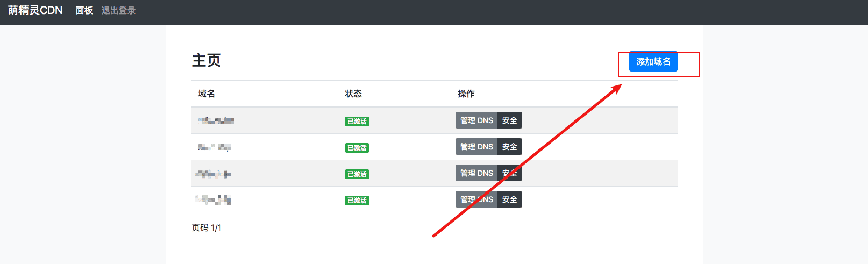Click the first row's 已激活 badge
868x264 pixels.
pos(357,122)
